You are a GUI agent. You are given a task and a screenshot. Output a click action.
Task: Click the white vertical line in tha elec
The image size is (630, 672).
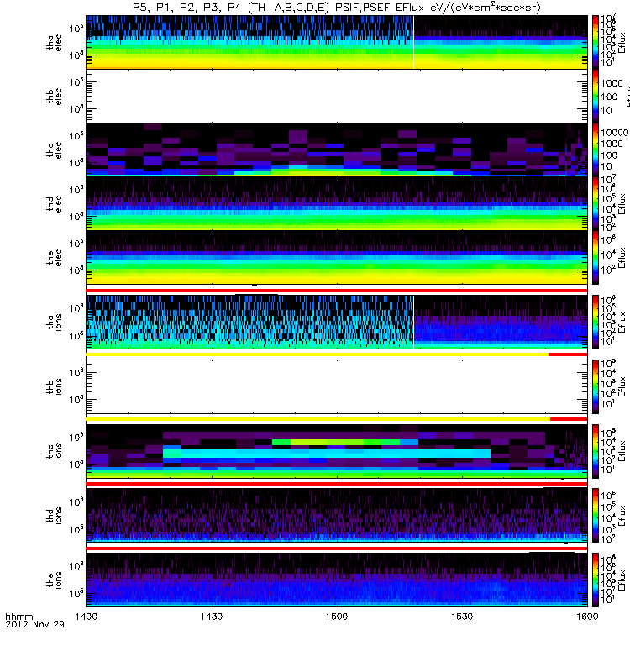coord(413,42)
